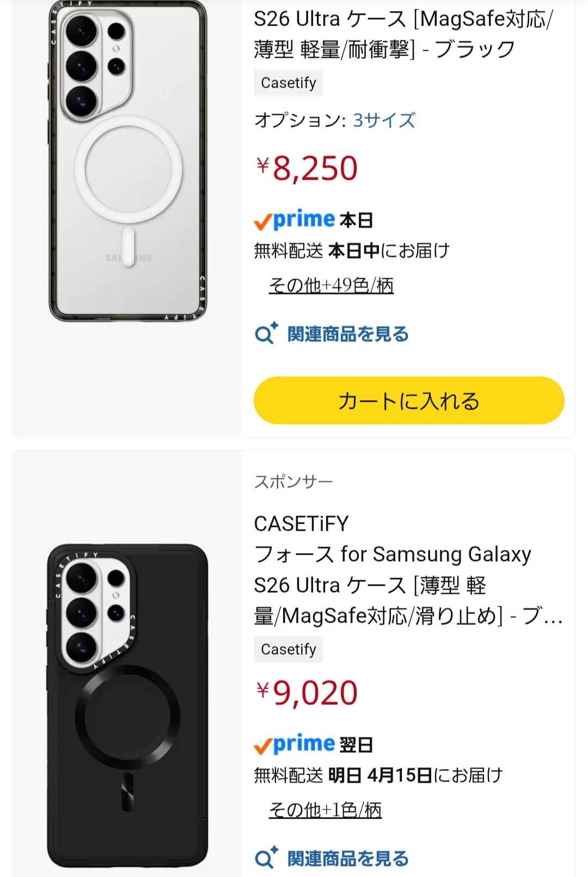Show その他+1色/柄 color variations
The image size is (588, 877).
tap(325, 810)
